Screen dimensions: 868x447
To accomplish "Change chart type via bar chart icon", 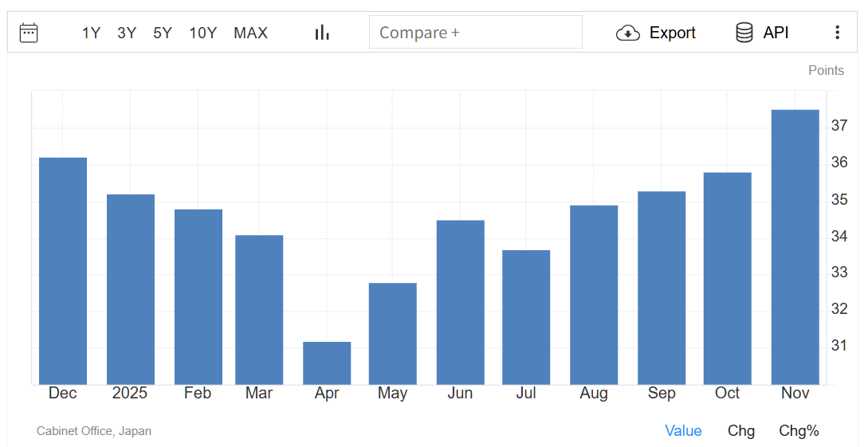I will tap(322, 33).
